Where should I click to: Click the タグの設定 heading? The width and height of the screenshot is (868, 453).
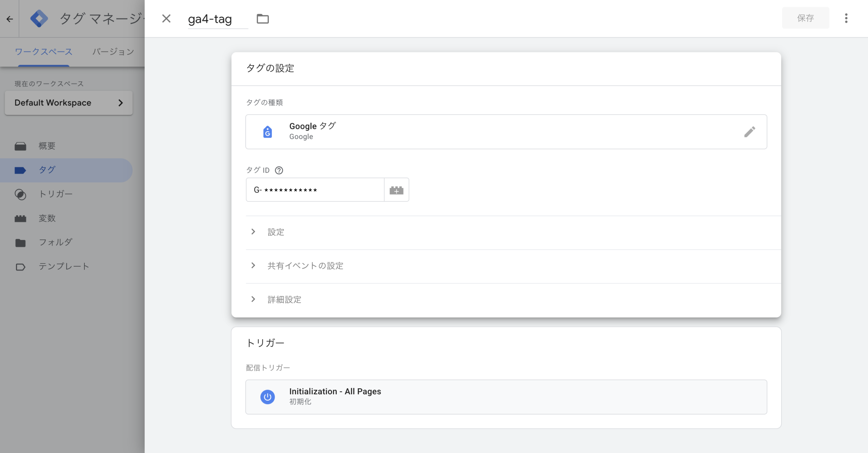coord(270,68)
